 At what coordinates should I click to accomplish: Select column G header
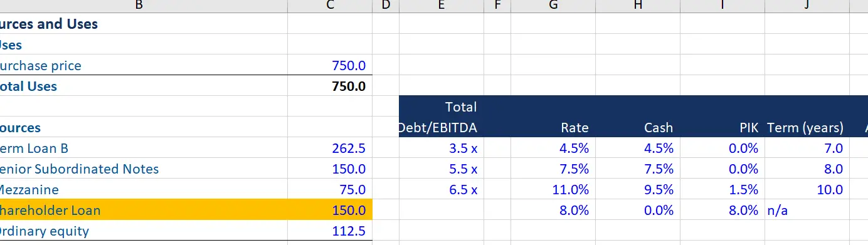[553, 6]
